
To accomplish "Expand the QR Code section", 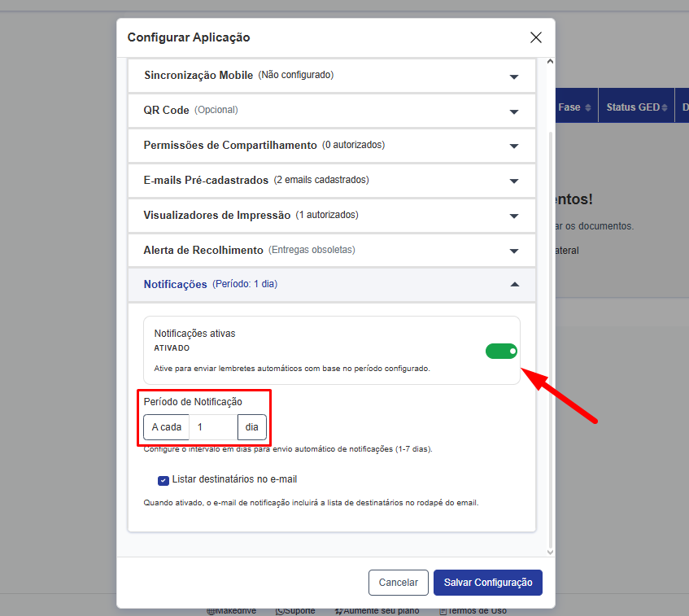I will tap(513, 111).
